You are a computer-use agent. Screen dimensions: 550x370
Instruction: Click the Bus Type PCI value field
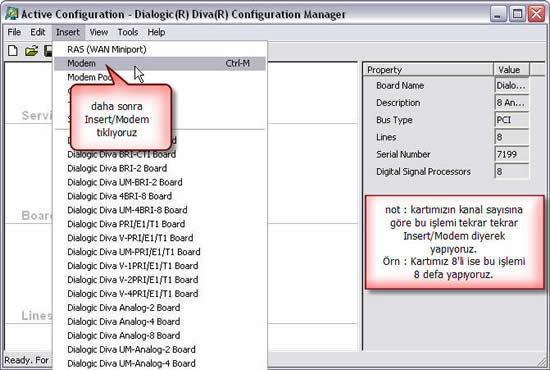tap(511, 120)
